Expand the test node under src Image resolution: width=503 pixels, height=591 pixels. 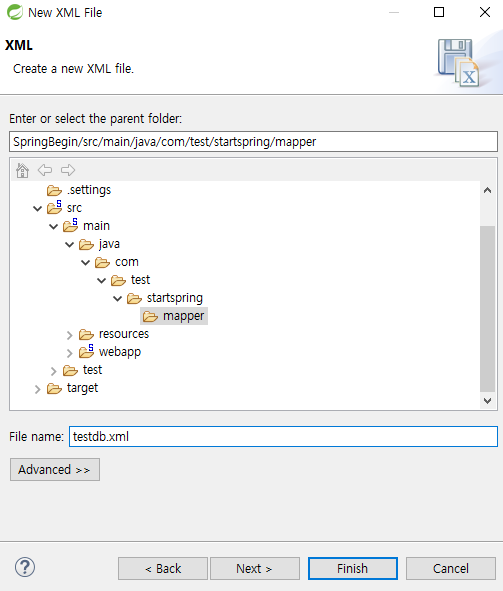pyautogui.click(x=54, y=371)
